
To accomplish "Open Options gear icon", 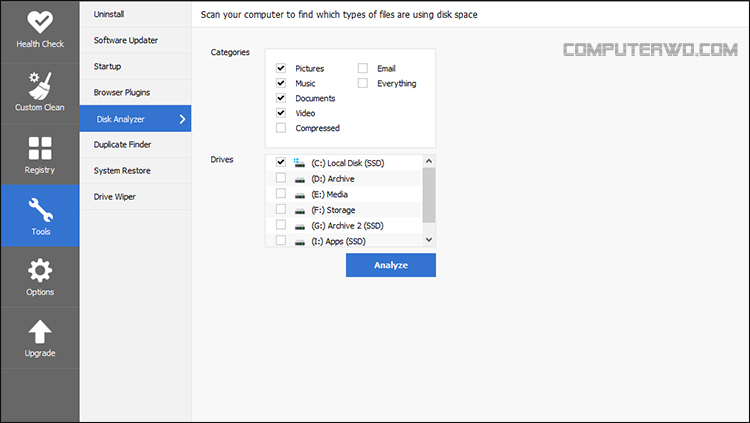I will 40,270.
